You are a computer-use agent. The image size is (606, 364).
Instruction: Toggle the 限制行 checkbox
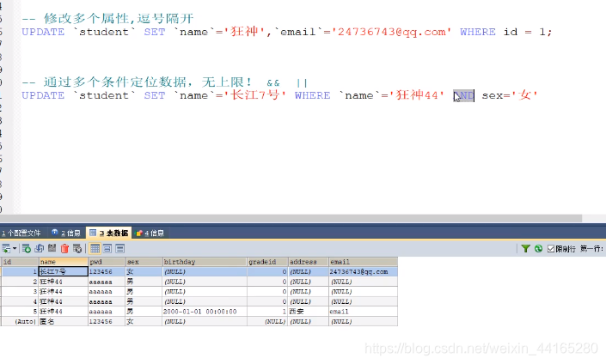pos(551,249)
